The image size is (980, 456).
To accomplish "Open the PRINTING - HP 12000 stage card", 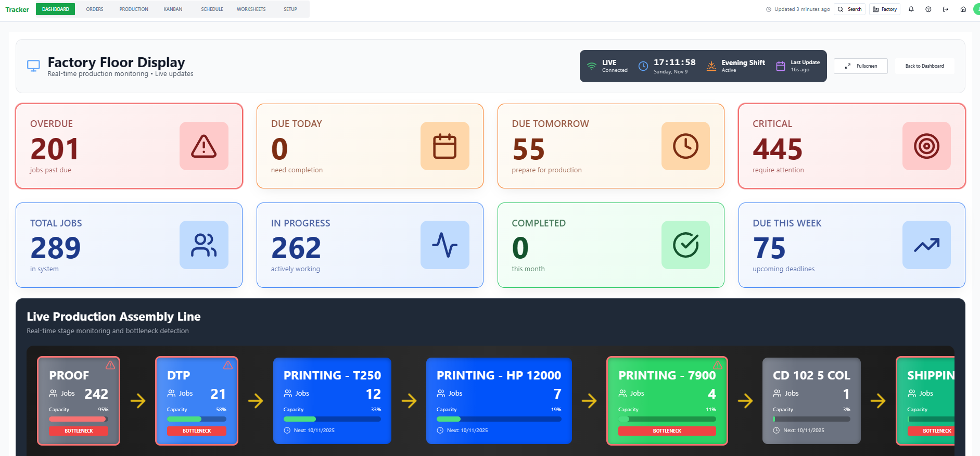I will [x=499, y=401].
